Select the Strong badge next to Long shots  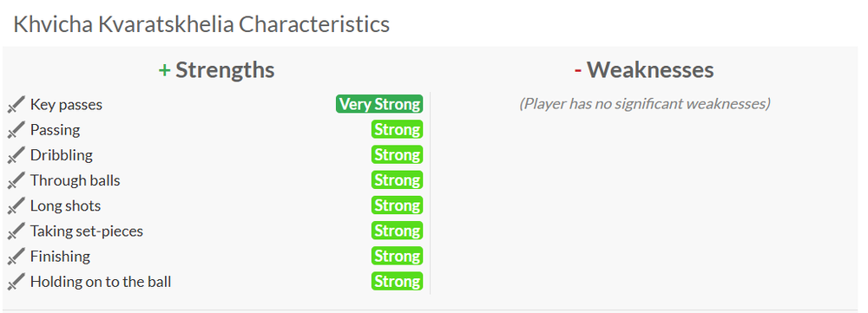tap(397, 205)
